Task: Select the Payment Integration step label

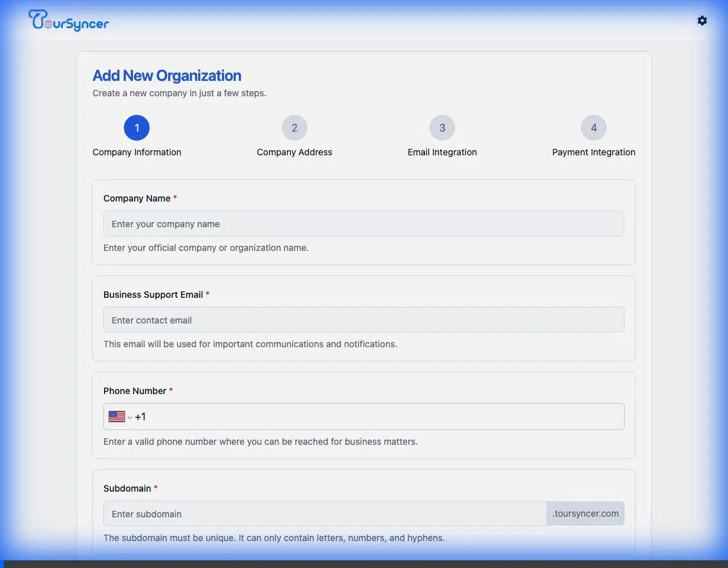Action: click(x=593, y=152)
